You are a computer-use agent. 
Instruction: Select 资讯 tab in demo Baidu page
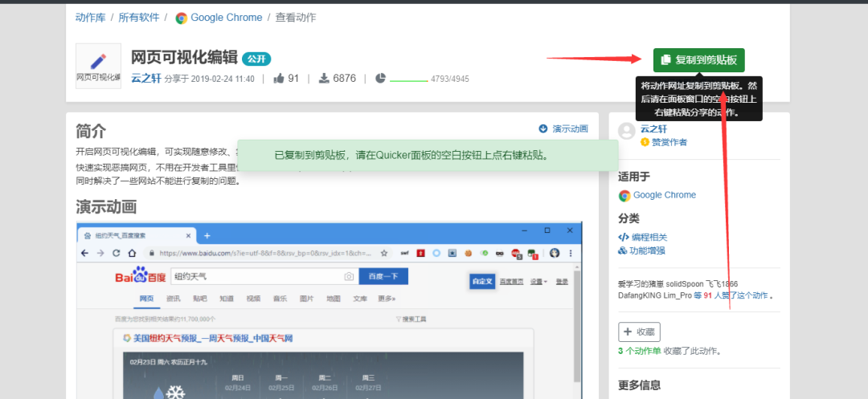pos(174,299)
